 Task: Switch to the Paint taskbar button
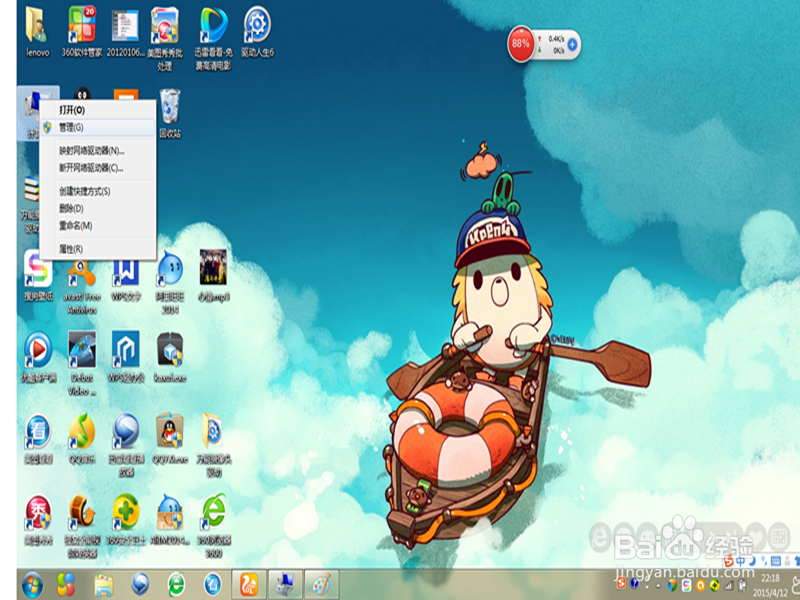[321, 585]
